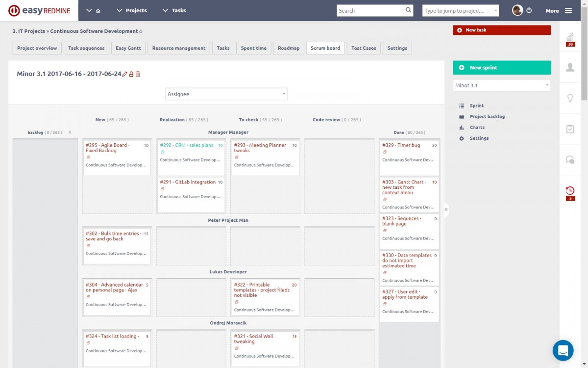Focus the Search input field

point(370,10)
